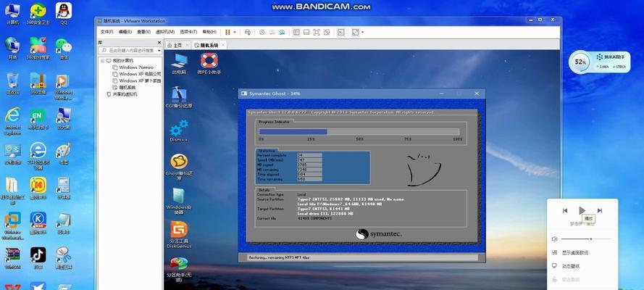Toggle the thumbnail bar view icon
The width and height of the screenshot is (644, 290).
click(x=306, y=32)
